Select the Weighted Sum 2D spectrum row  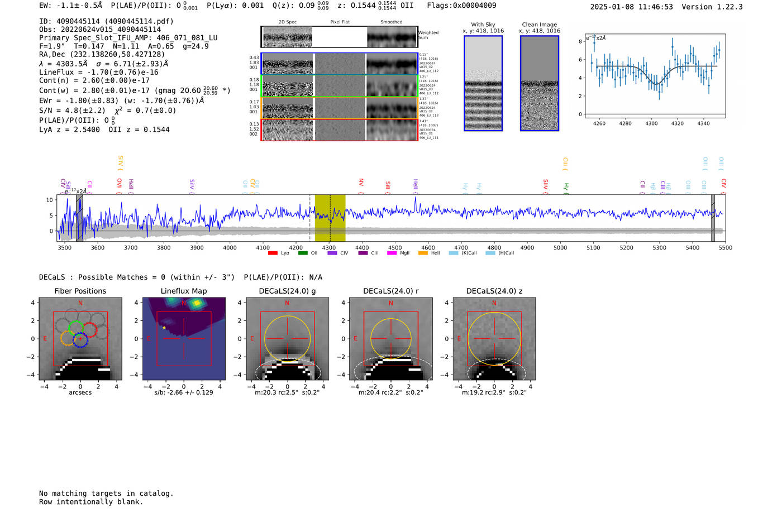pos(339,37)
